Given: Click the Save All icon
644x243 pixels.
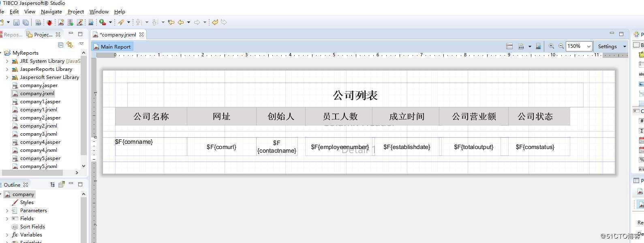Looking at the screenshot, I should tap(26, 22).
